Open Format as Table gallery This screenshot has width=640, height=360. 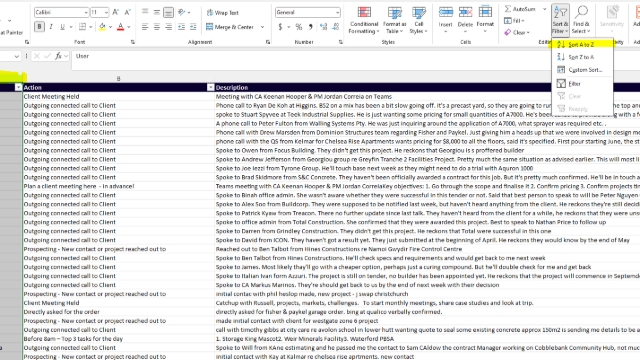[394, 20]
